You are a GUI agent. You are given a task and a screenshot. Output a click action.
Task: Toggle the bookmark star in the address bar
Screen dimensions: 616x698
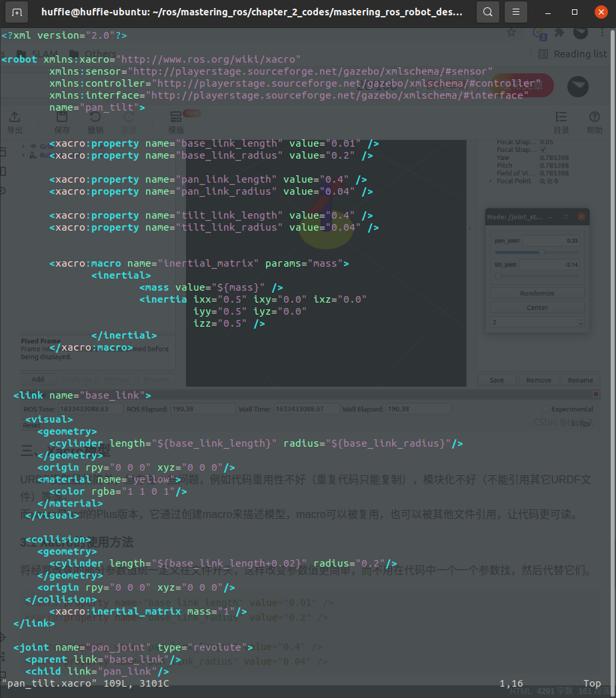click(x=511, y=32)
